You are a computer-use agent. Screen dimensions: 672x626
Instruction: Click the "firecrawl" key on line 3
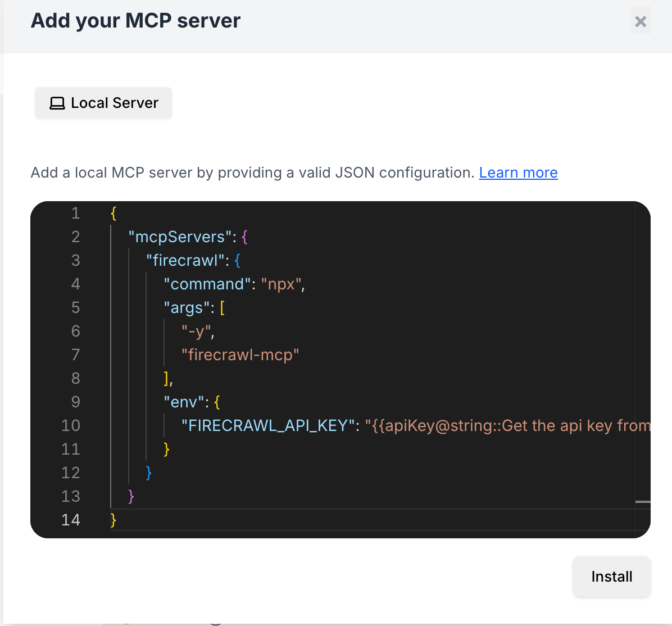185,260
